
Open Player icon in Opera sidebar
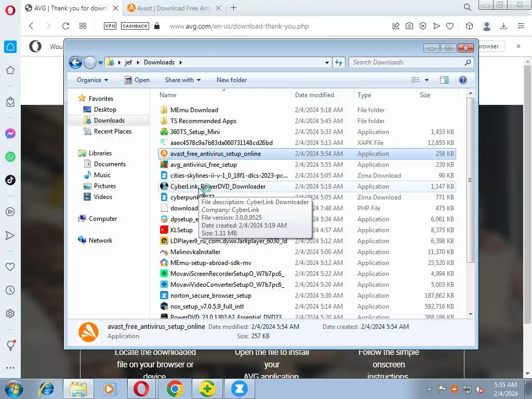tap(10, 212)
